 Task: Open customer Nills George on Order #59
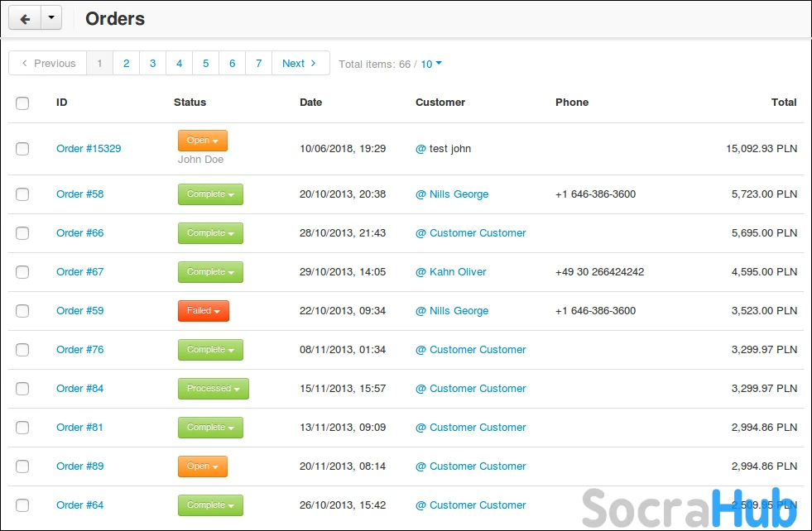pos(459,311)
